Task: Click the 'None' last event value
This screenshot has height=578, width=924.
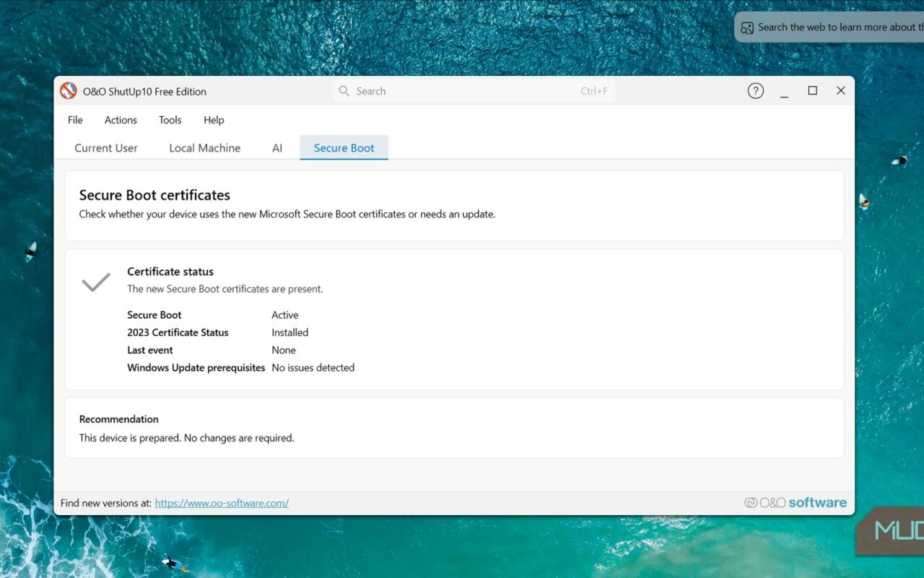Action: coord(284,350)
